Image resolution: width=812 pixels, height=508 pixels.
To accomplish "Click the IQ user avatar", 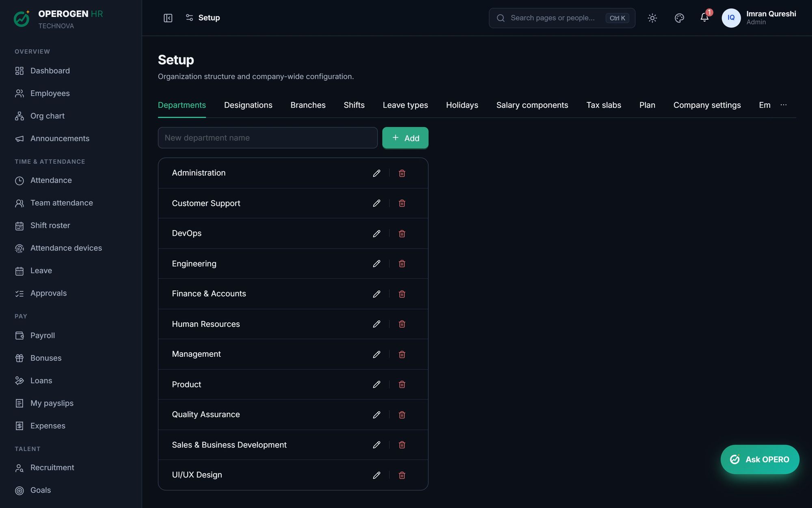I will (x=731, y=18).
